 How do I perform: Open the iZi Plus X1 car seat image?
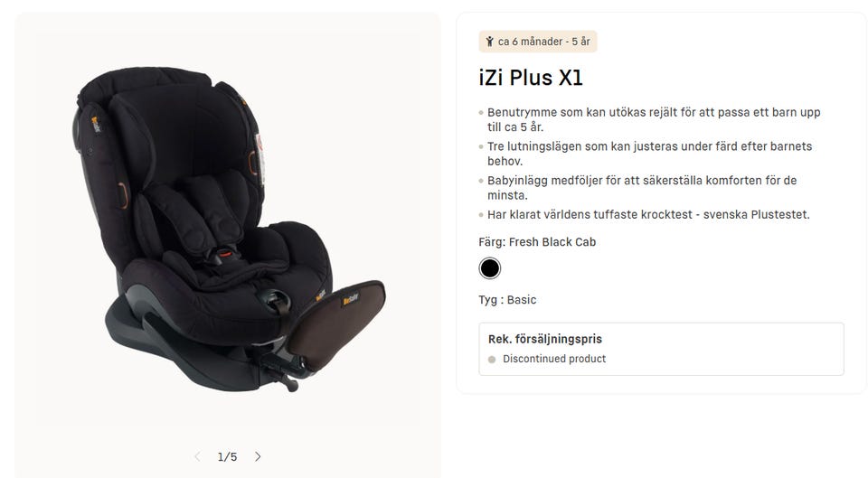click(229, 229)
